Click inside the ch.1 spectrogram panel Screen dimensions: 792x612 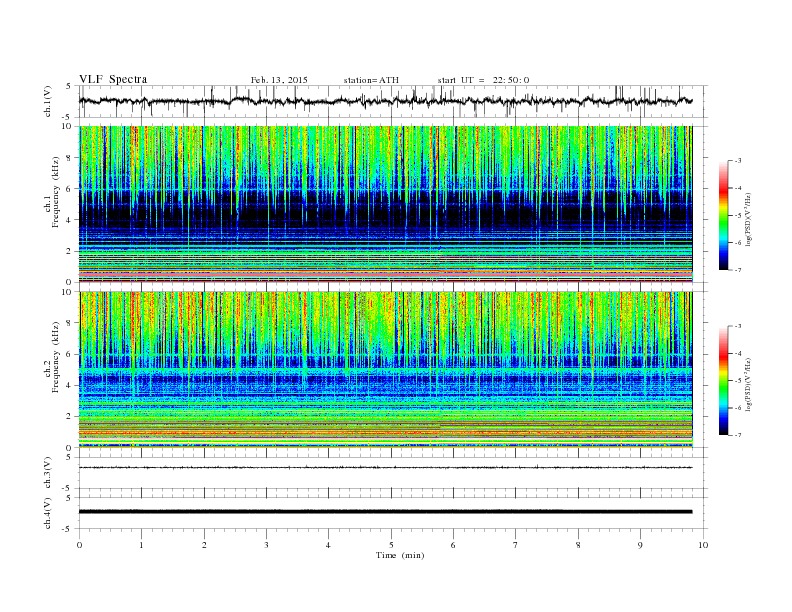385,204
